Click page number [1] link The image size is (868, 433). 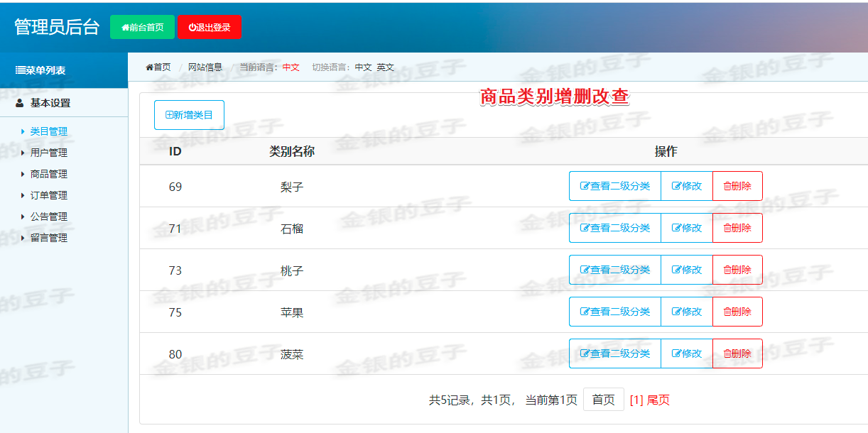[x=636, y=400]
